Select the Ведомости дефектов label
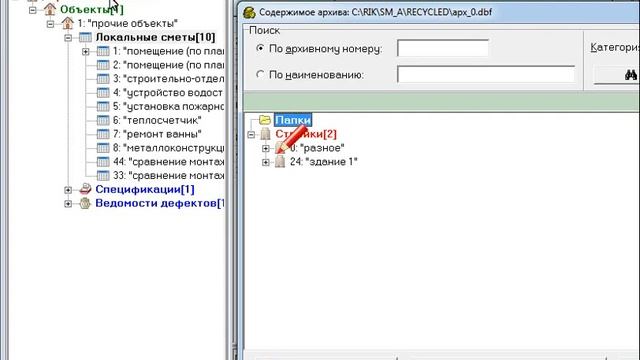The image size is (640, 360). [160, 203]
